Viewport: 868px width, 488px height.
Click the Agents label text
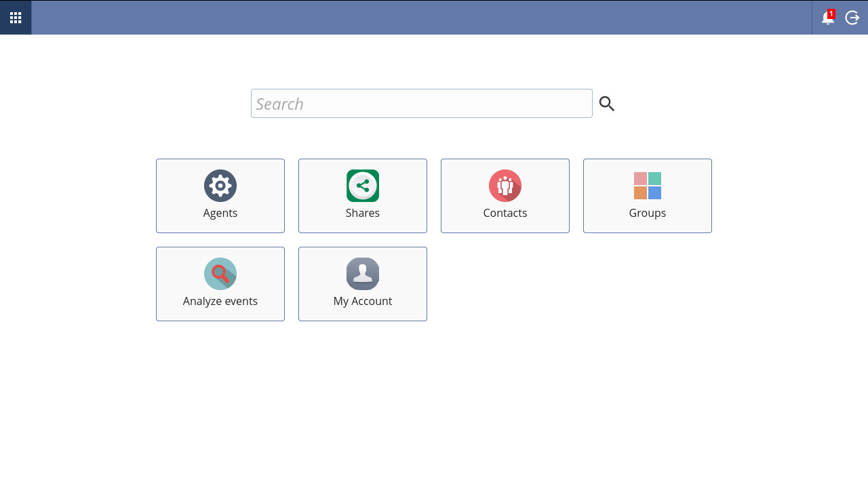[x=220, y=212]
